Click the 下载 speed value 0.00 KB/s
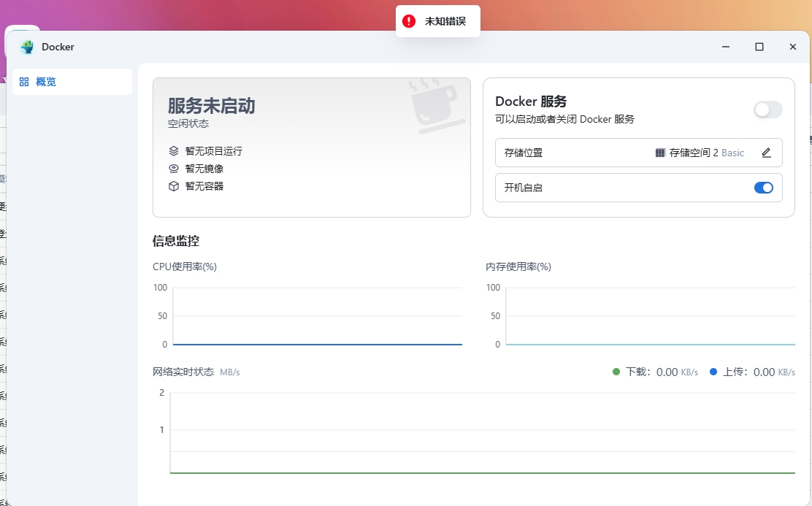Viewport: 812px width, 506px height. point(678,372)
